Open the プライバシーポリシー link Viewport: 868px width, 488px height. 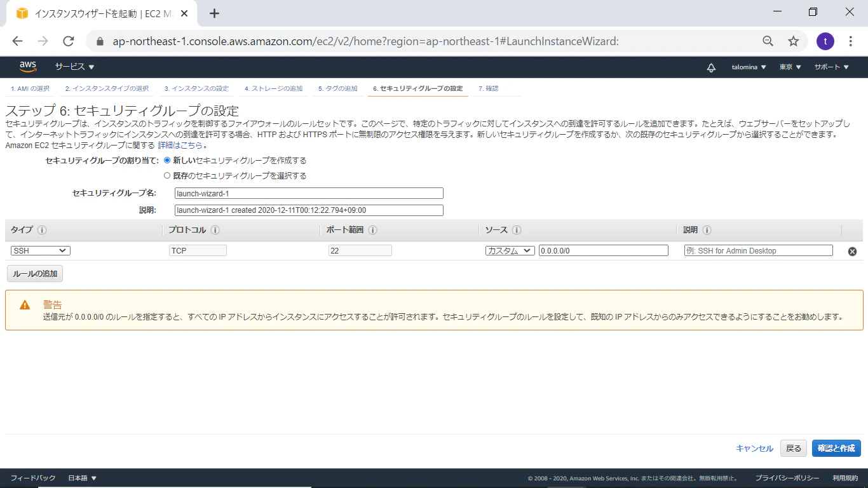[x=787, y=478]
